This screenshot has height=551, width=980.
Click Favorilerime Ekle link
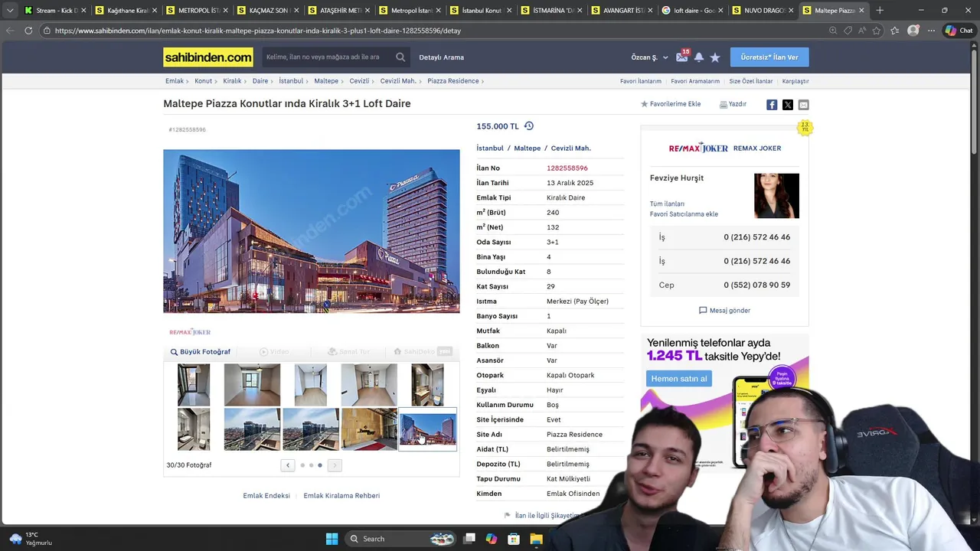671,104
